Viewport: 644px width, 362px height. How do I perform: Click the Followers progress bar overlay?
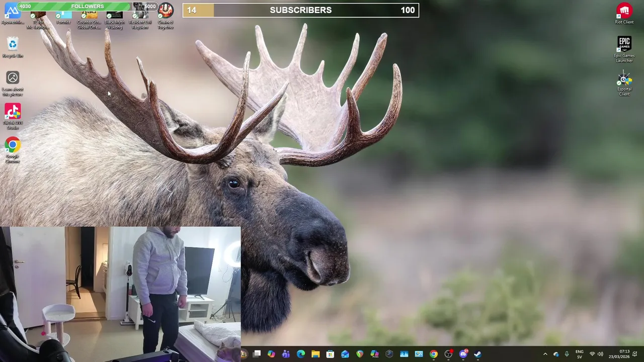pos(88,7)
